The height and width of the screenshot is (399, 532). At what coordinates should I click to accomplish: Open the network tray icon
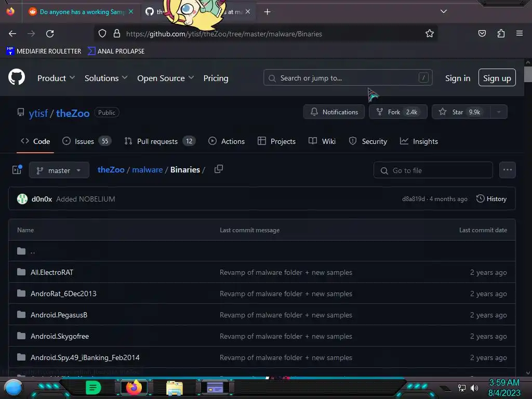point(462,388)
